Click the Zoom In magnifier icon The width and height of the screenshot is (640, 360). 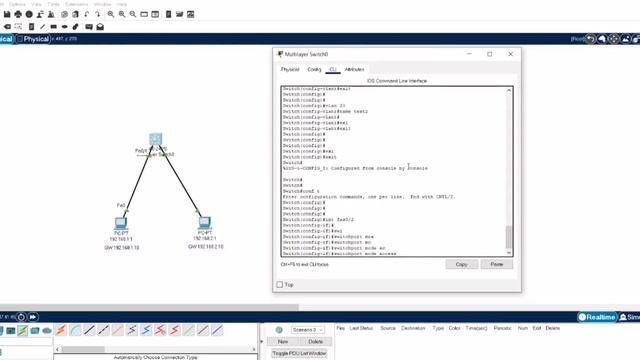[111, 14]
